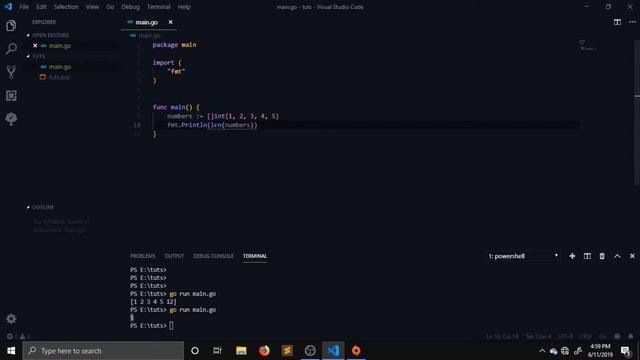This screenshot has height=360, width=640.
Task: Show hidden system tray icons
Action: pyautogui.click(x=542, y=351)
